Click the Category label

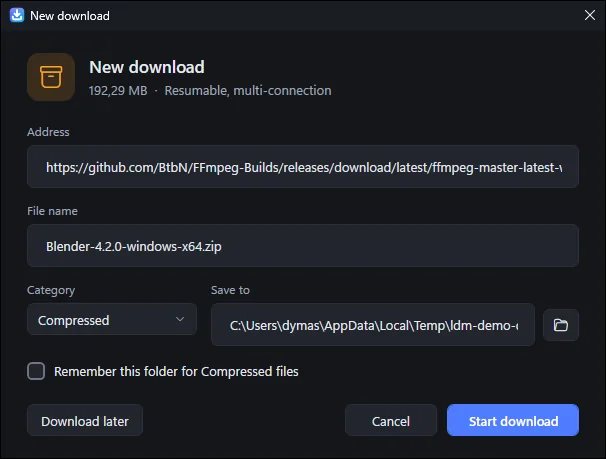(51, 290)
